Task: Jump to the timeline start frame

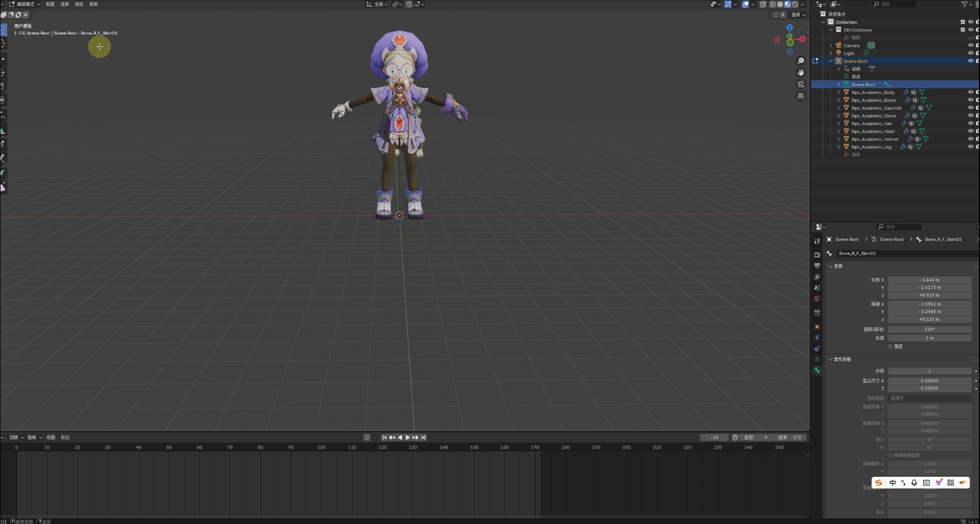Action: [384, 437]
